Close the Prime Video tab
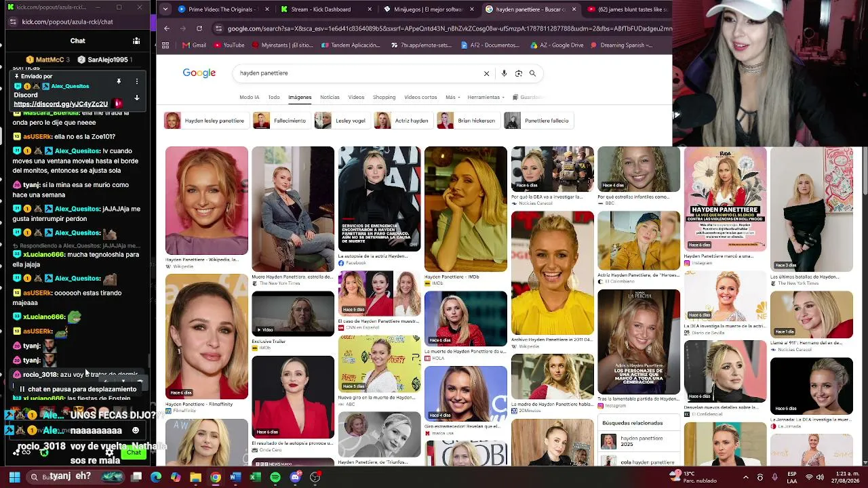 click(267, 9)
